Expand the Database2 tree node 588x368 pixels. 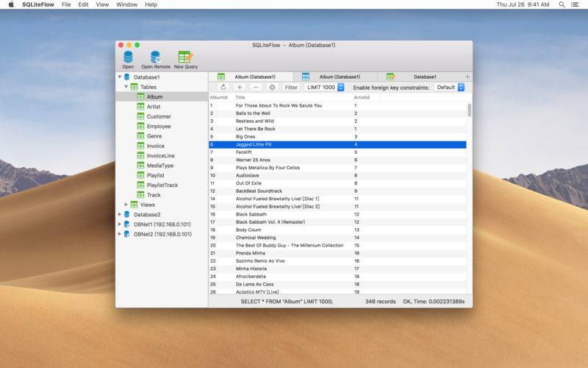click(120, 214)
